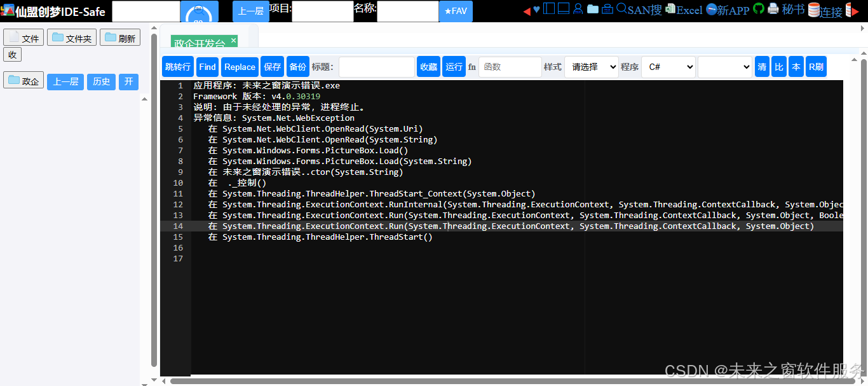
Task: Click the 保存 save button
Action: [272, 67]
